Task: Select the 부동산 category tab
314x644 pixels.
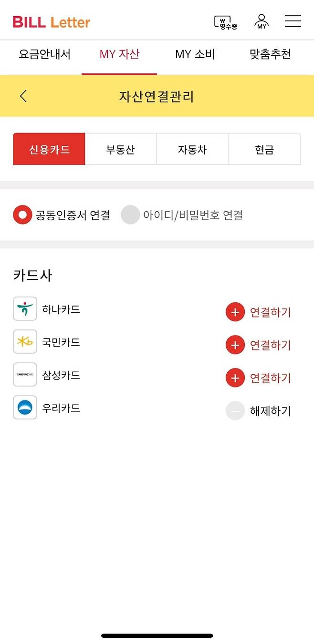Action: (121, 149)
